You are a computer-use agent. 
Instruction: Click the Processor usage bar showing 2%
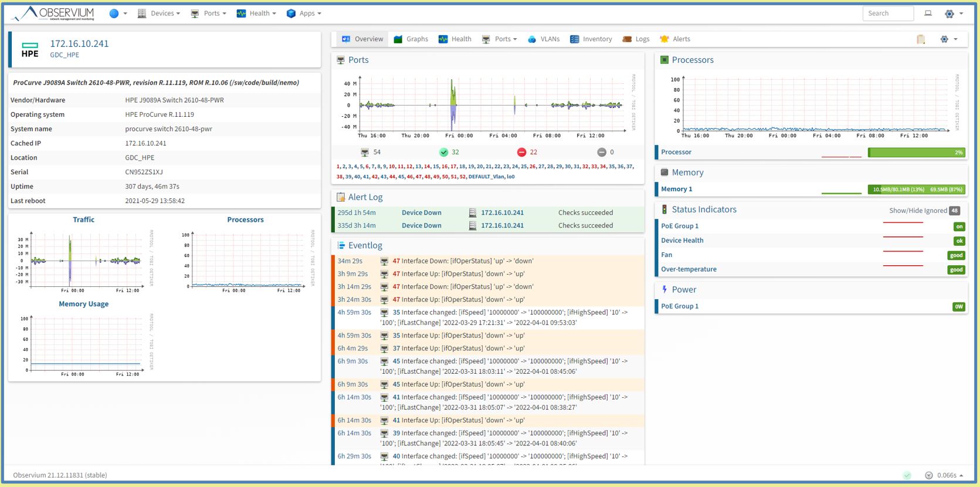pos(915,153)
